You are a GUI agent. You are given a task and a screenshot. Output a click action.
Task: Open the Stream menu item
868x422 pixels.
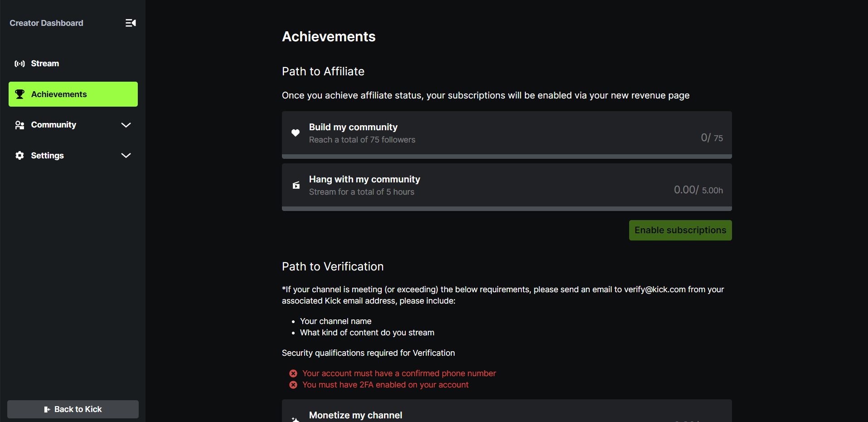(x=45, y=64)
